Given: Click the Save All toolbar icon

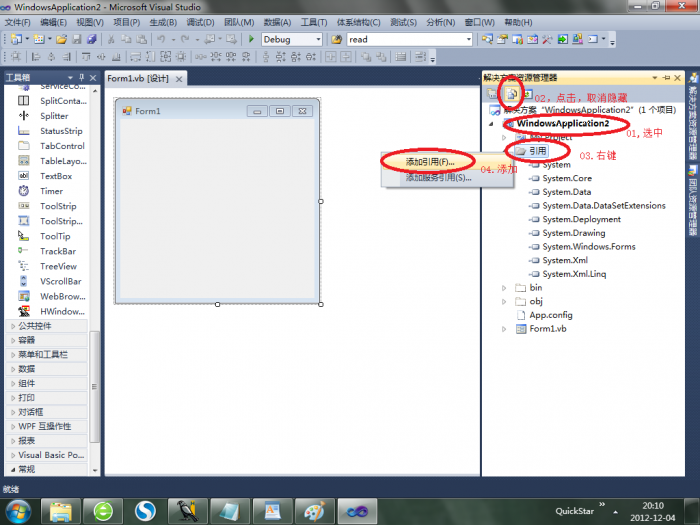Looking at the screenshot, I should (92, 39).
